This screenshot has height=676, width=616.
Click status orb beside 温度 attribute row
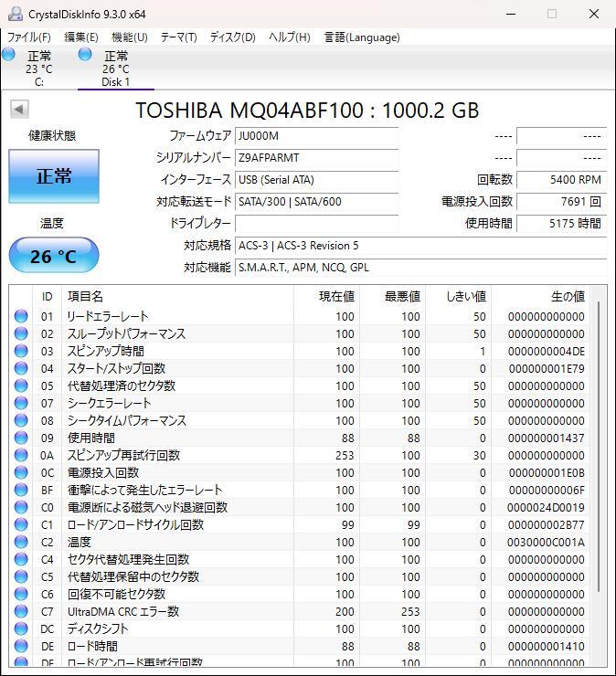tap(21, 542)
